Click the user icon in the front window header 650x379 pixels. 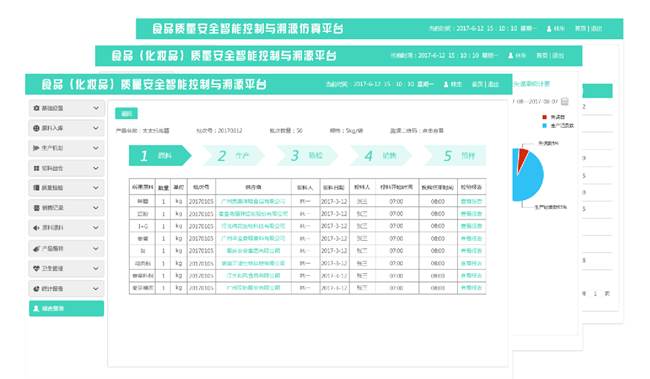[446, 84]
